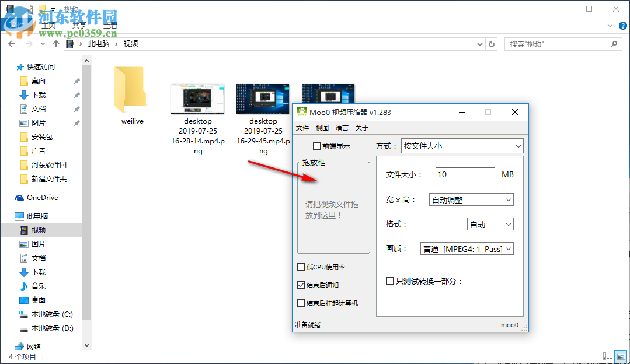Go back using the back navigation arrow
The height and width of the screenshot is (364, 630).
pos(11,43)
